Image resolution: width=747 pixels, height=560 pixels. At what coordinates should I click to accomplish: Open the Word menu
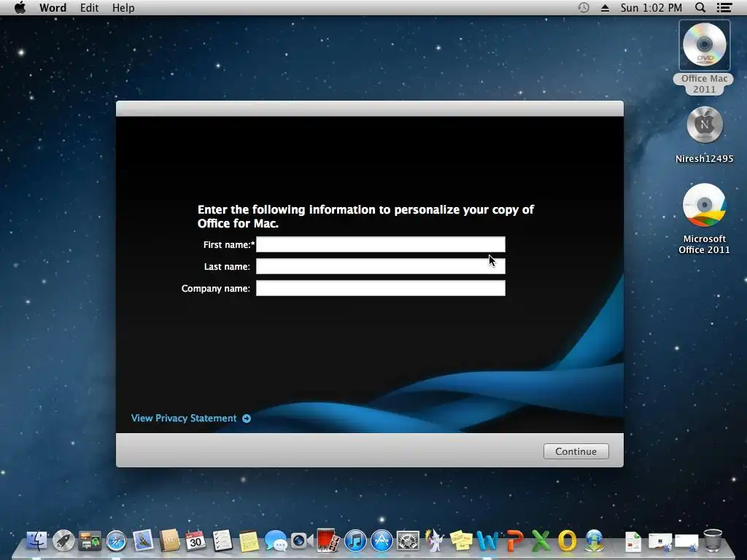(x=53, y=7)
